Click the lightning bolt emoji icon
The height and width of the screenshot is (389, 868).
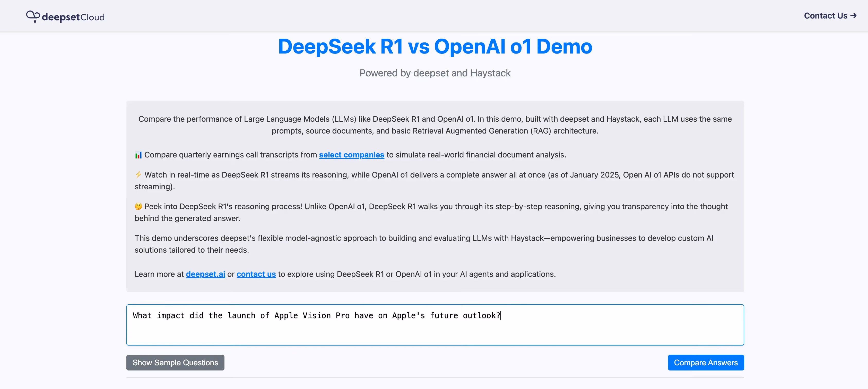point(138,175)
